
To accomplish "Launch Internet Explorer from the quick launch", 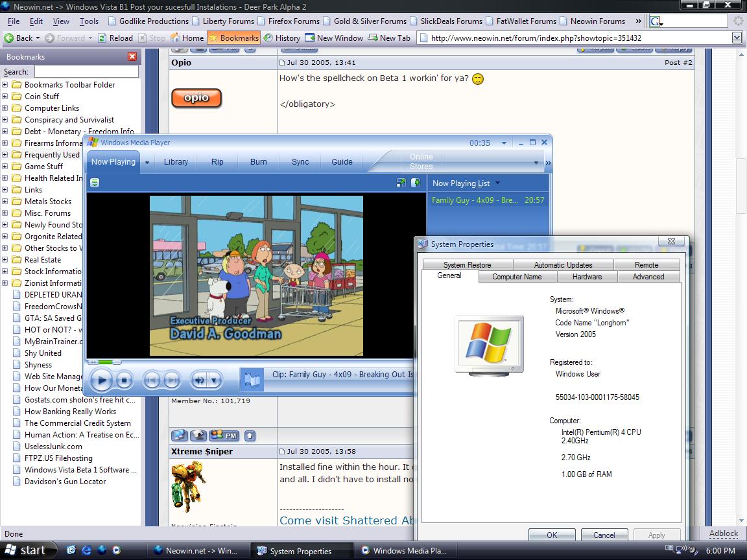I will (x=87, y=550).
